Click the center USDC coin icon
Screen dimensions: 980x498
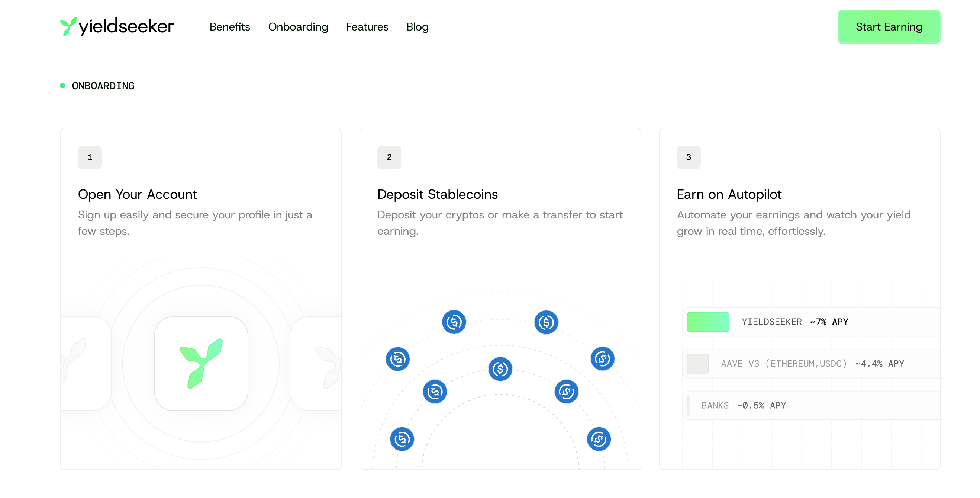500,368
